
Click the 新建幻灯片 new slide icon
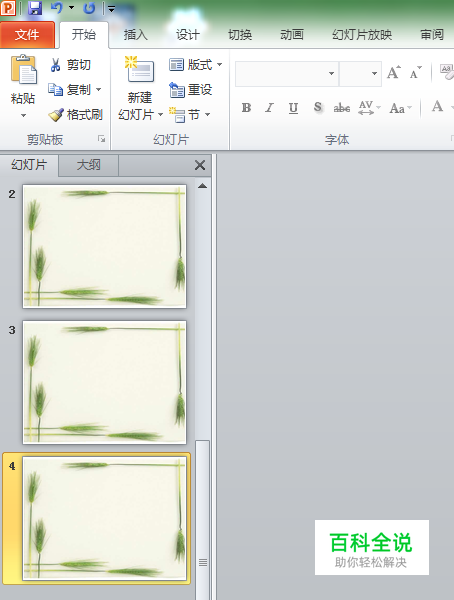tap(139, 70)
